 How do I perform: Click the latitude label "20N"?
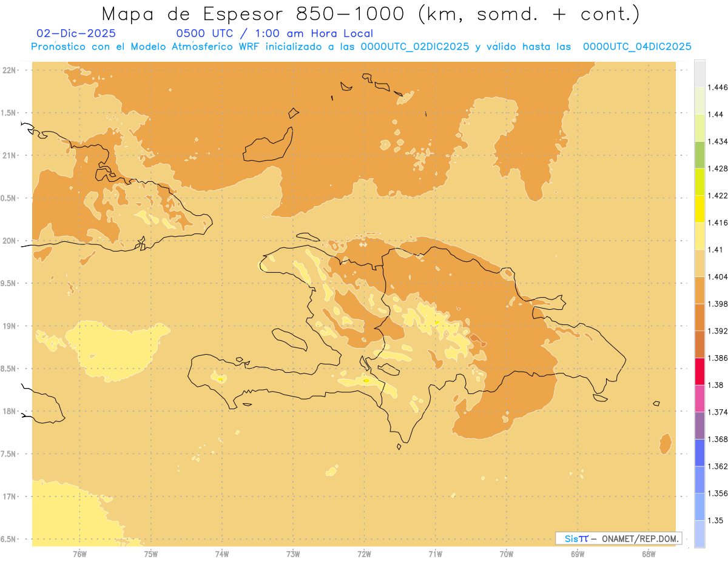click(9, 241)
